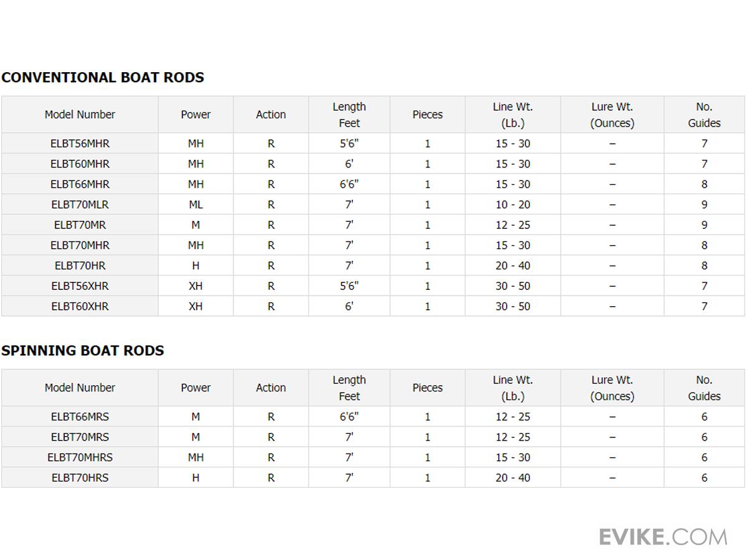This screenshot has height=560, width=747.
Task: Click the 10 - 20 line weight cell
Action: click(512, 205)
